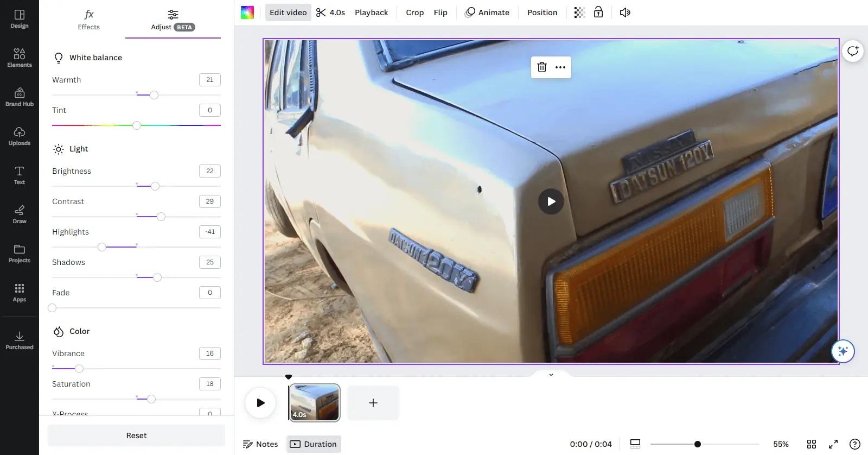Select the 4.0s video clip thumbnail
Viewport: 868px width, 455px height.
coord(315,403)
